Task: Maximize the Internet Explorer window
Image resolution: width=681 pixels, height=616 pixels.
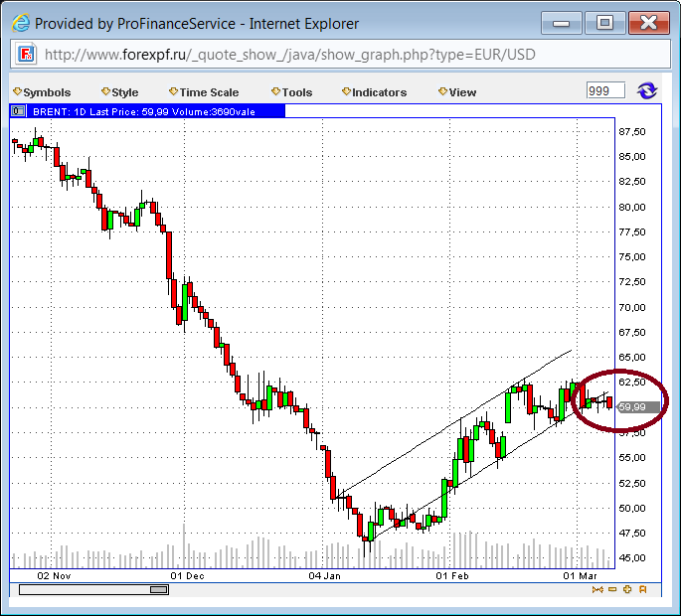Action: click(603, 21)
